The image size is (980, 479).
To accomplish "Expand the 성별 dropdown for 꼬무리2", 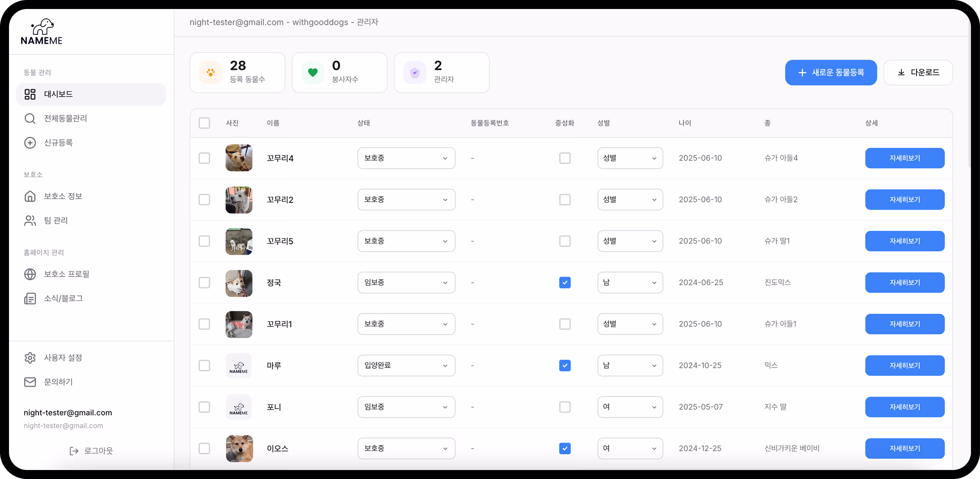I will click(630, 199).
